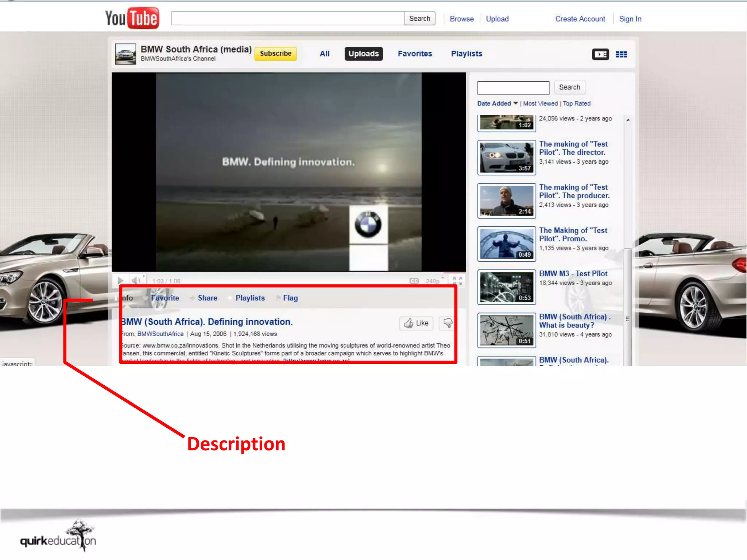Click the dislike thumbs-down button
747x560 pixels.
[447, 323]
